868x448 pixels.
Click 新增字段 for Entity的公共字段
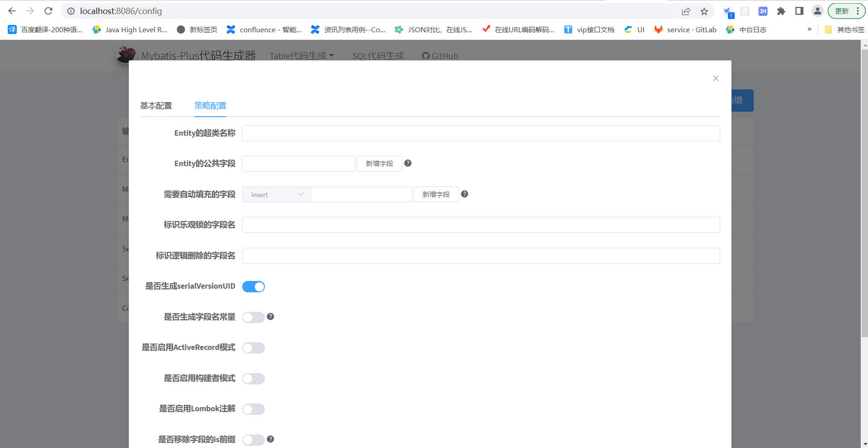[380, 163]
